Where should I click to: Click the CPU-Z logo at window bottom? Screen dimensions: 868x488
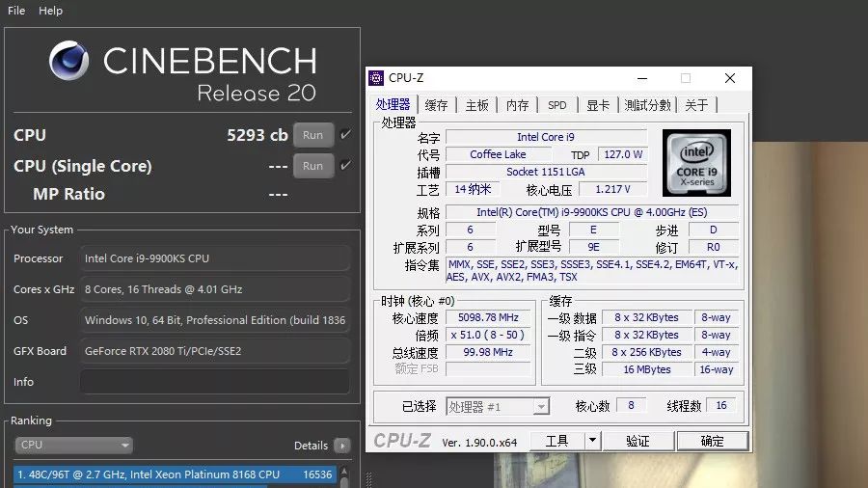coord(402,441)
